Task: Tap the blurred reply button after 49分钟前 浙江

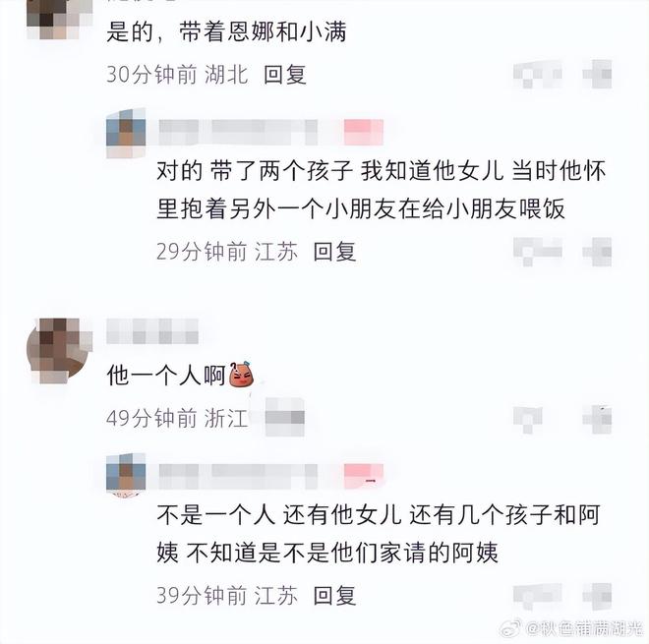Action: pyautogui.click(x=285, y=417)
